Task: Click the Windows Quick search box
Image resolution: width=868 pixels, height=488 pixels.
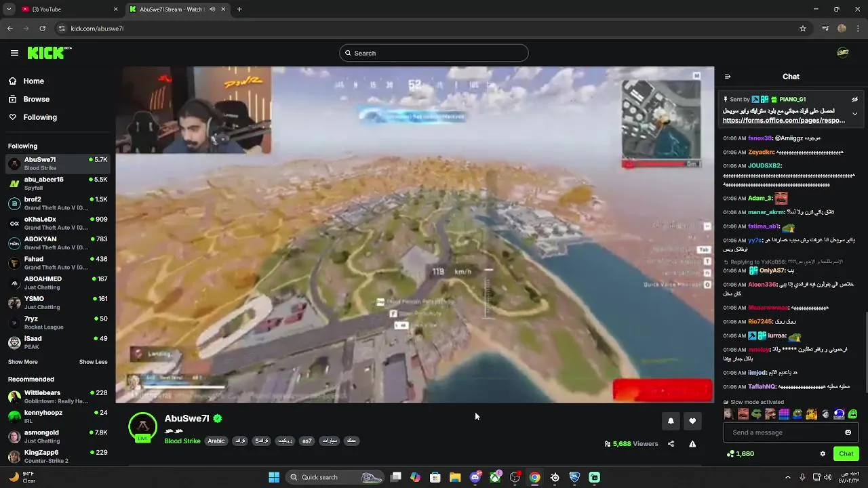Action: (x=336, y=477)
